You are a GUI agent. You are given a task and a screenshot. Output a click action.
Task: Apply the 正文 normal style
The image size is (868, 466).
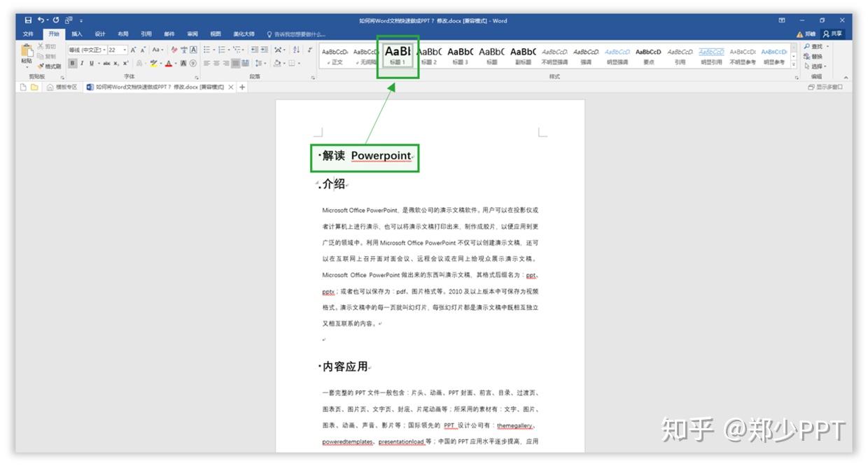click(335, 55)
